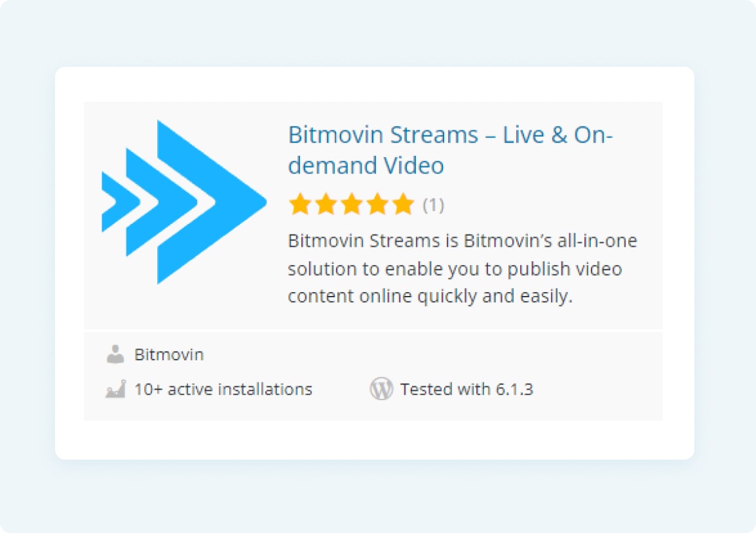Select the Tested with 6.1.3 text
Screen dimensions: 756x533
coord(466,390)
